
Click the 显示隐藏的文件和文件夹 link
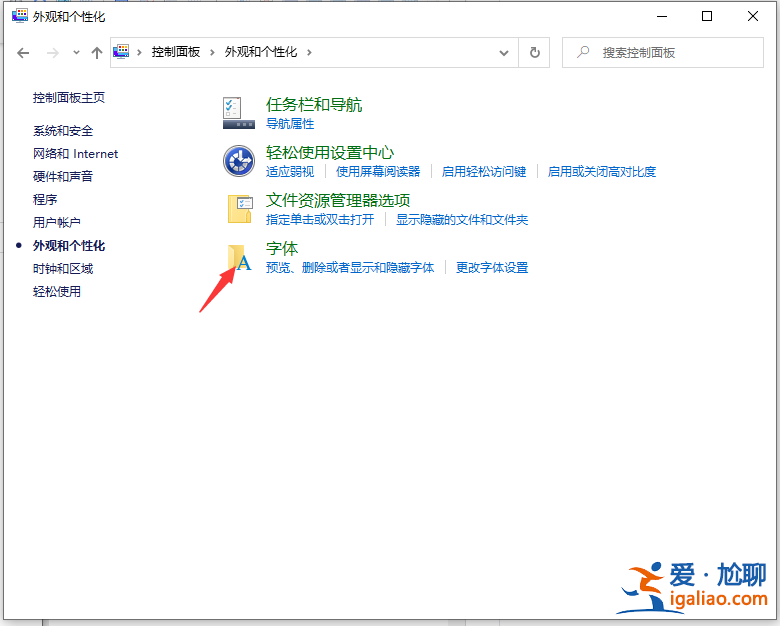(x=462, y=219)
